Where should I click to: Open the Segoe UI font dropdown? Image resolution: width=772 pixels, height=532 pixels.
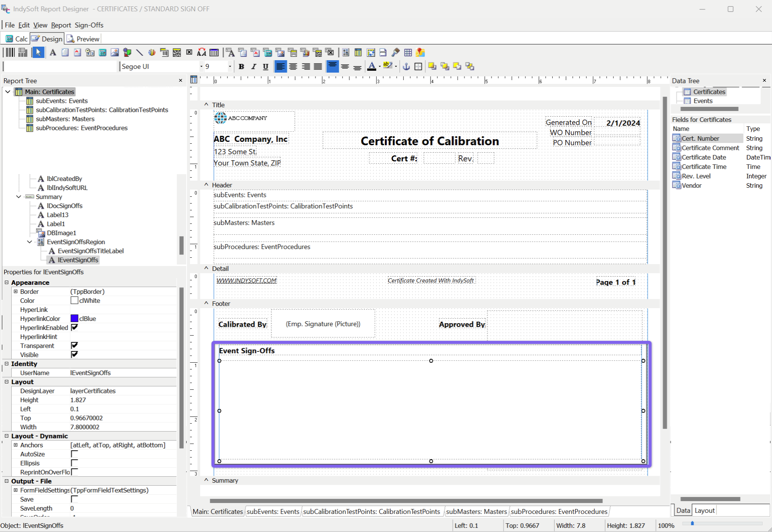[201, 67]
